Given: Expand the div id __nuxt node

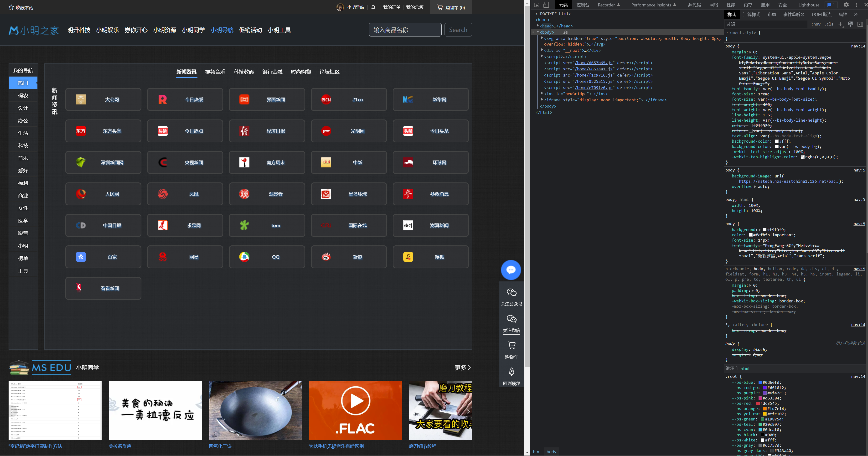Looking at the screenshot, I should pyautogui.click(x=542, y=50).
